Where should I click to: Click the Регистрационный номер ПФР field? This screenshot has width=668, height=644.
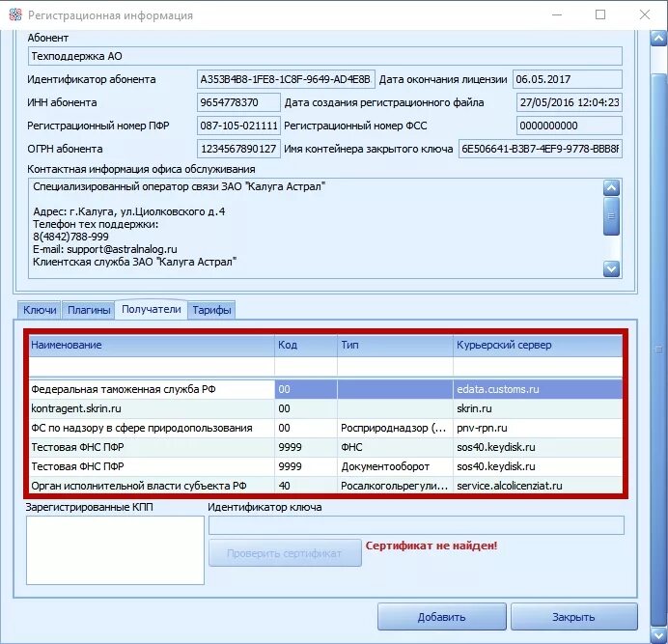[238, 126]
